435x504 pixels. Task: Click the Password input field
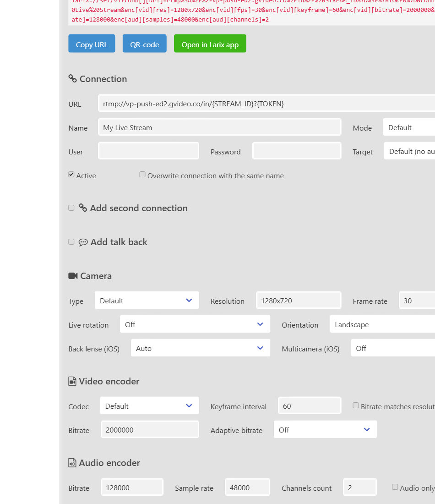tap(297, 151)
